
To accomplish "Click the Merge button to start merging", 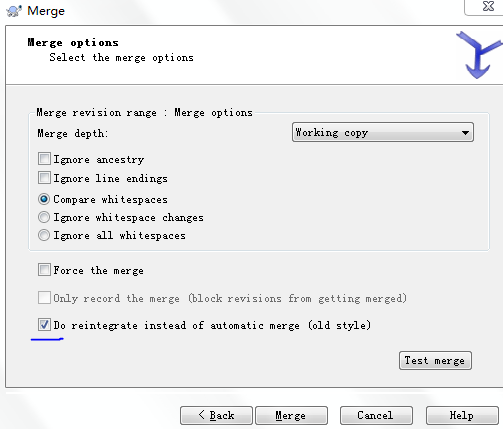I will click(x=291, y=415).
